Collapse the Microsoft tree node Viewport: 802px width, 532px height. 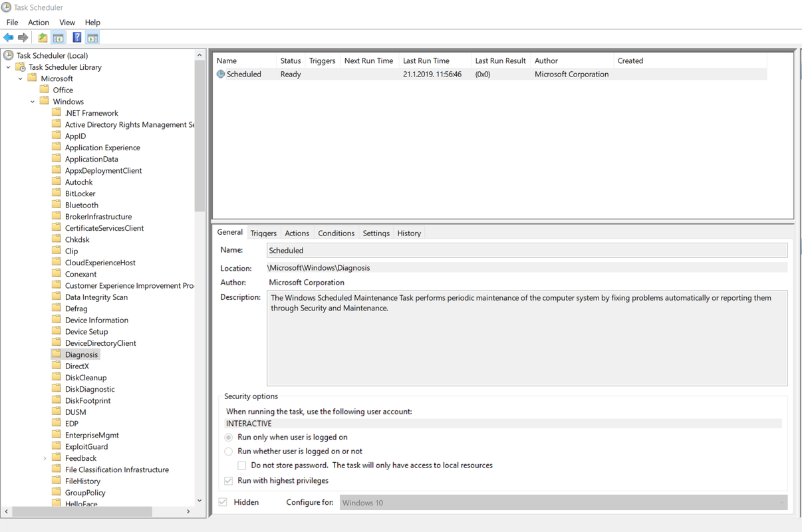(20, 78)
